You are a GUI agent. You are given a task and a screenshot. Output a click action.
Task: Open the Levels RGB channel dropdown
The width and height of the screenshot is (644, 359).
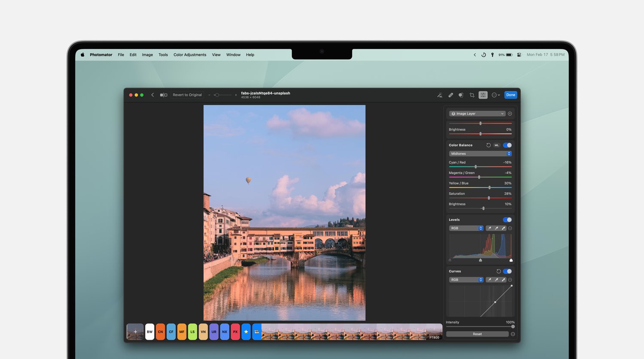click(466, 228)
